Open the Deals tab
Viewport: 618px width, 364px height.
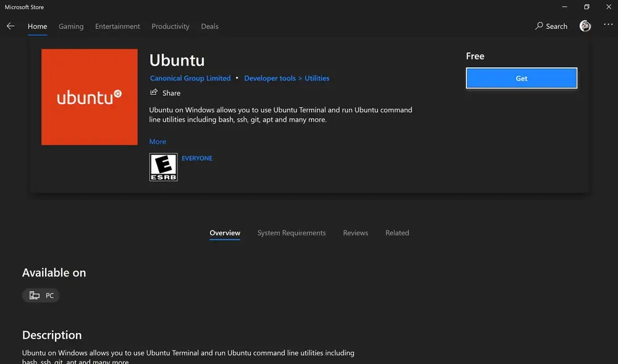(x=210, y=27)
